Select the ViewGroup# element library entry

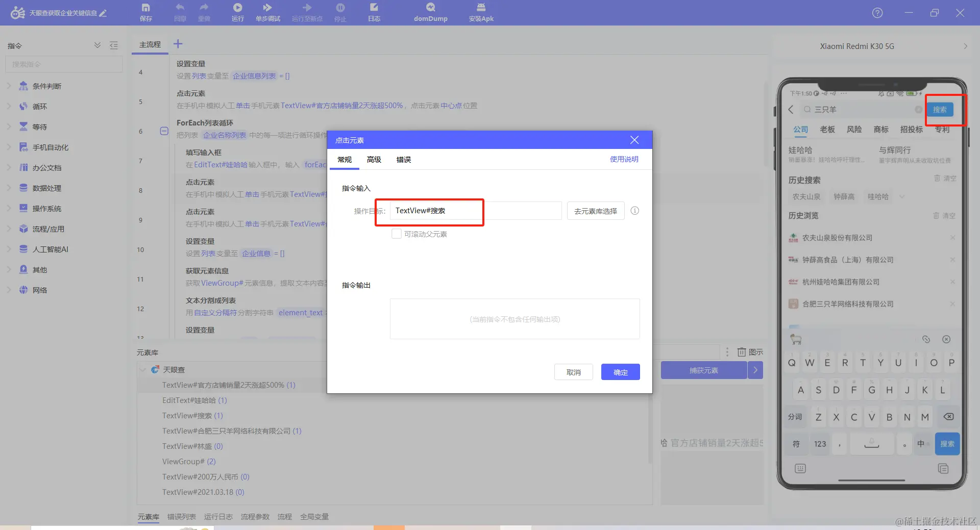(x=189, y=462)
